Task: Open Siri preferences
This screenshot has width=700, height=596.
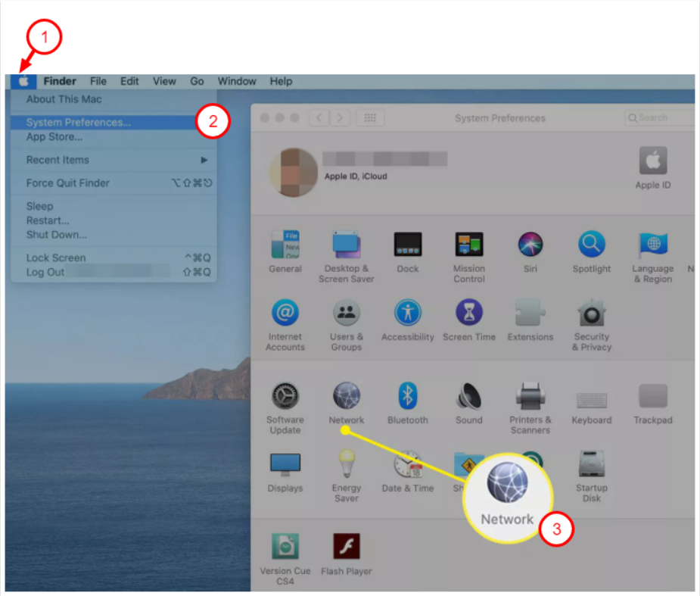Action: click(x=530, y=245)
